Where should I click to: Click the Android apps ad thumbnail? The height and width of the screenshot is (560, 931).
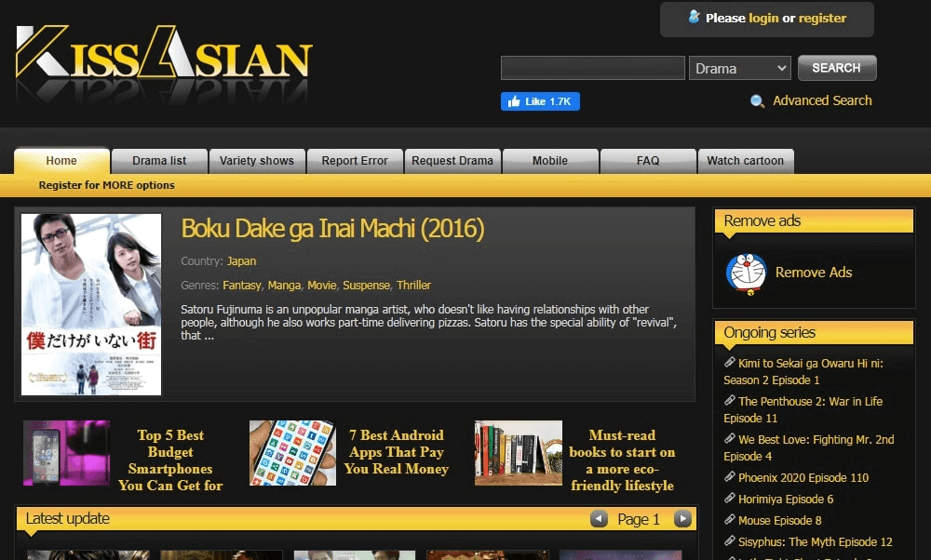[292, 453]
